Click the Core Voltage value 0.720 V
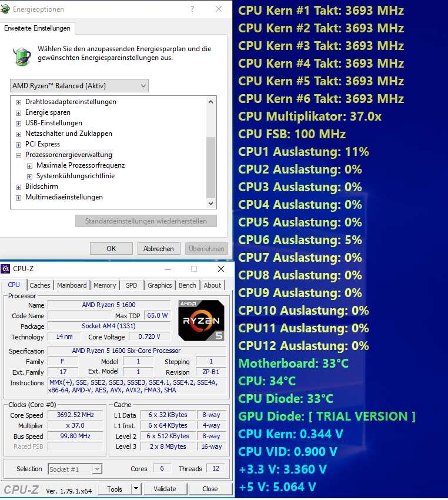The width and height of the screenshot is (448, 500). pos(149,336)
